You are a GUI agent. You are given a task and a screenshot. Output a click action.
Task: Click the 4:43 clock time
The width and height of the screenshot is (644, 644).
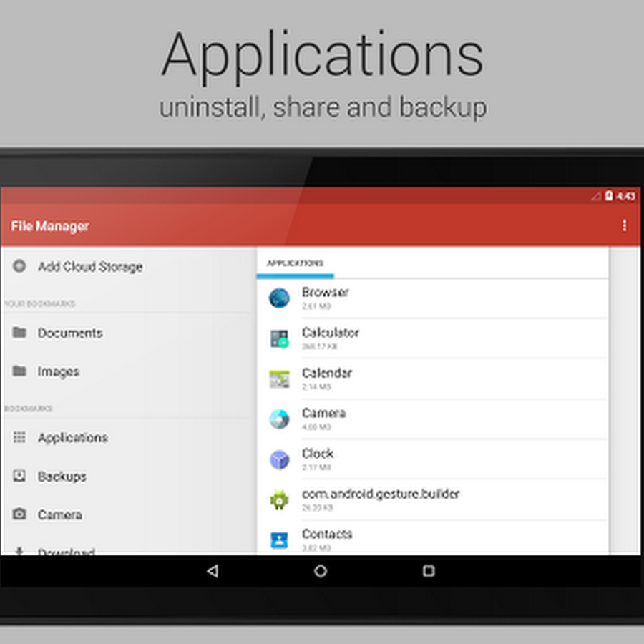point(625,196)
